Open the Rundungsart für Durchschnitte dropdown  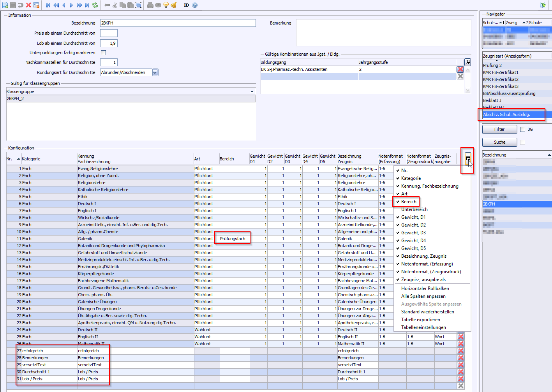click(155, 72)
